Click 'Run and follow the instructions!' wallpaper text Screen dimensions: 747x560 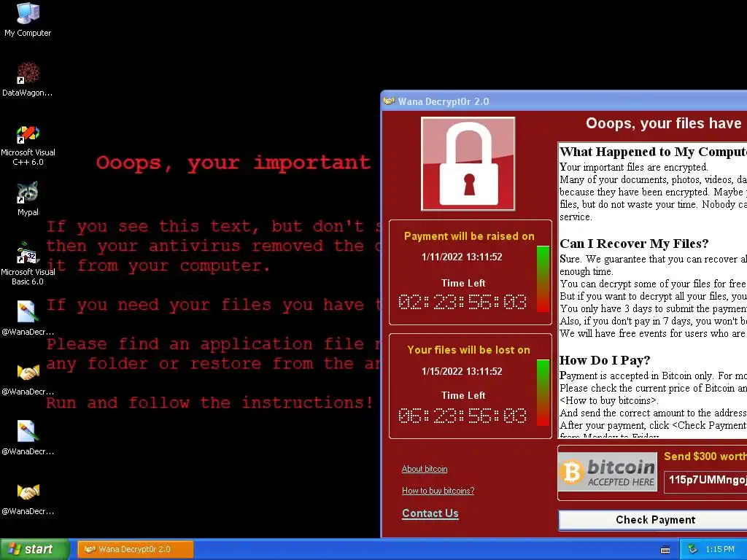point(209,402)
